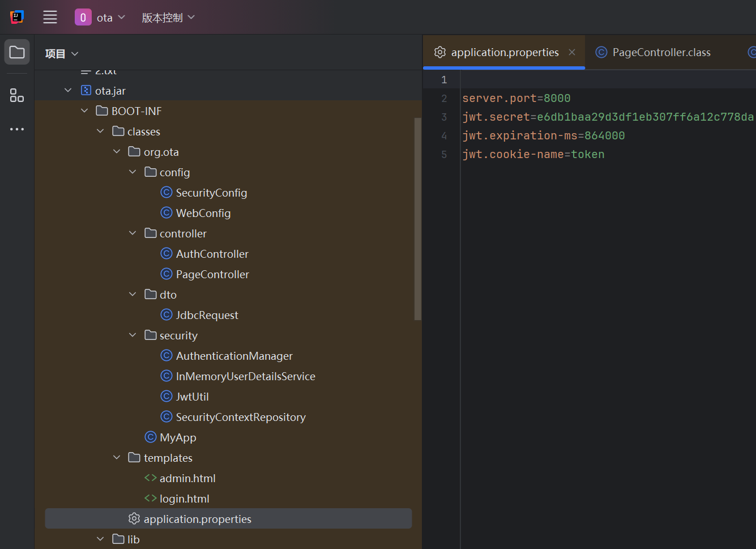Screen dimensions: 756x549
Task: Open the SecurityConfig class
Action: (x=211, y=193)
